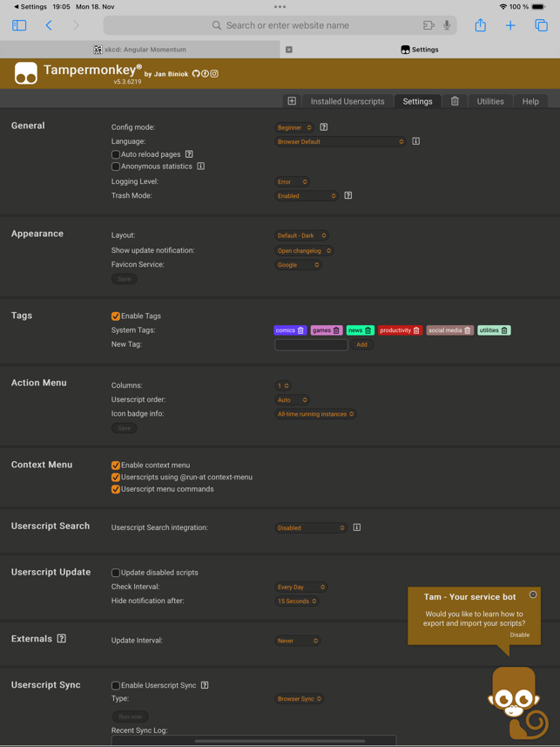Tap the Share icon in Safari toolbar
Image resolution: width=560 pixels, height=747 pixels.
click(x=481, y=24)
